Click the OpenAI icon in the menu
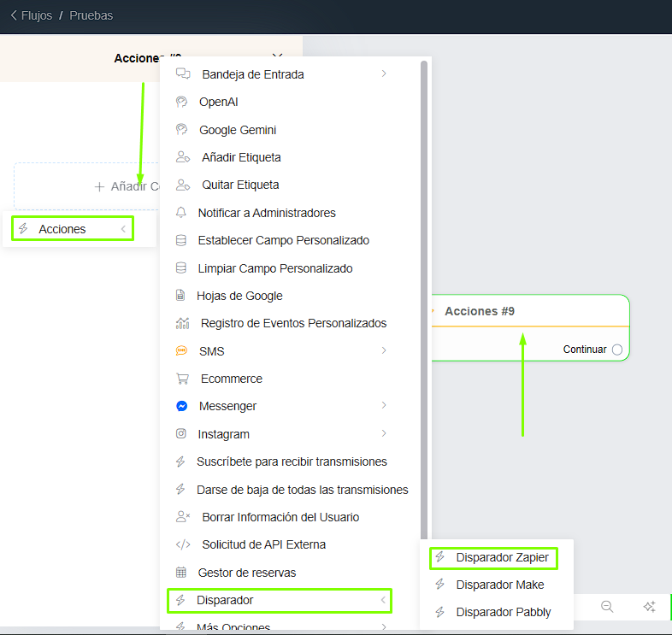 click(181, 102)
